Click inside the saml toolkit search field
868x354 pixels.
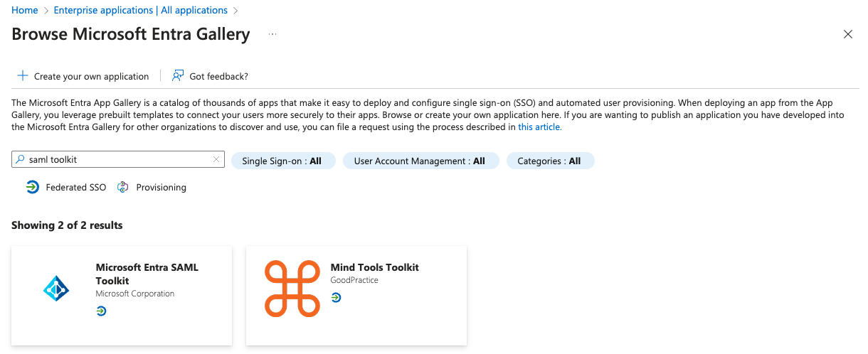pos(114,160)
